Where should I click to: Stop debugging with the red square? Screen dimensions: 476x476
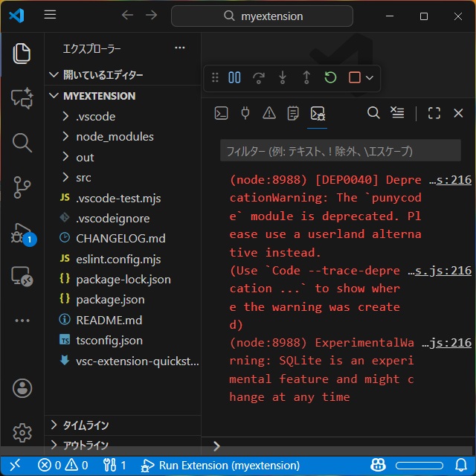(x=354, y=77)
